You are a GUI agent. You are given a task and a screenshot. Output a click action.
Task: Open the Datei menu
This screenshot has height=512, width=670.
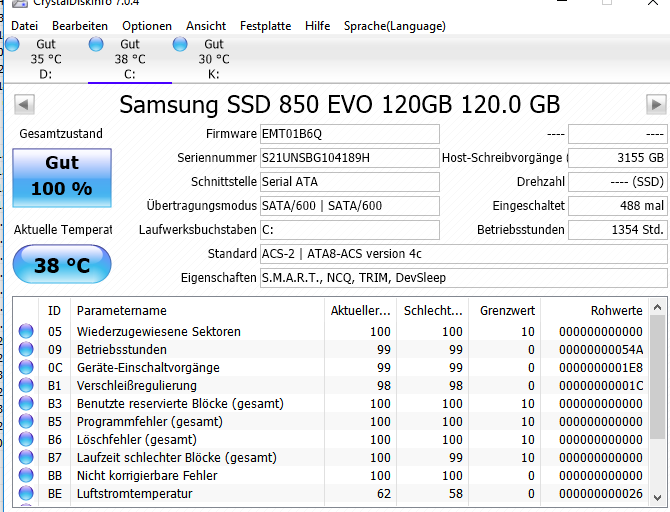tap(24, 26)
